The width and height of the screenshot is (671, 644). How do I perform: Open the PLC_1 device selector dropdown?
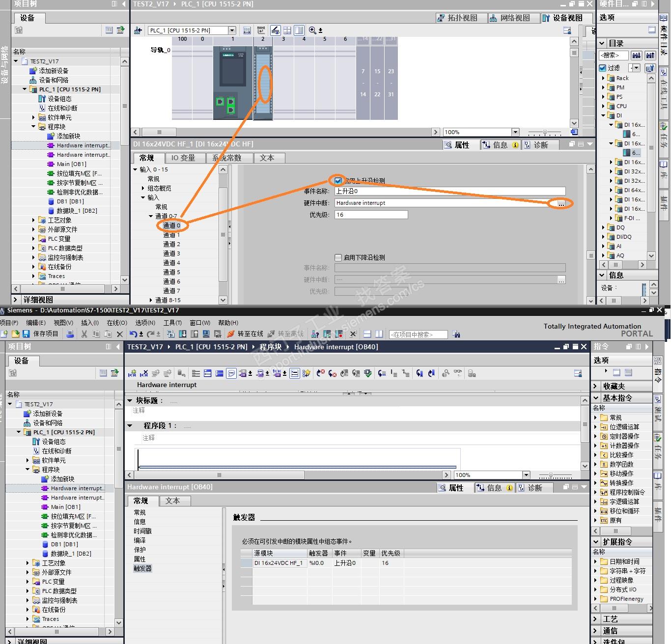coord(232,30)
